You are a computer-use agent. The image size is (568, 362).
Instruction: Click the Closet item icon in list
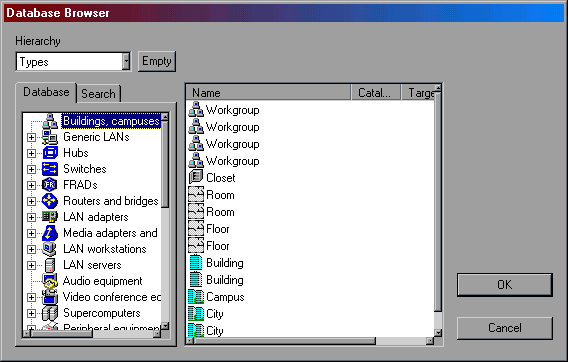(x=196, y=178)
